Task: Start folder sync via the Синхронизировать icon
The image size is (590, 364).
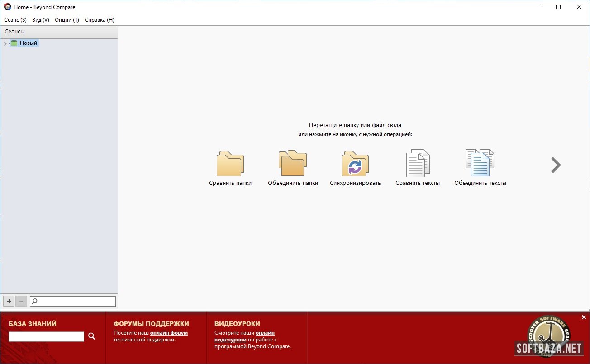Action: click(355, 165)
